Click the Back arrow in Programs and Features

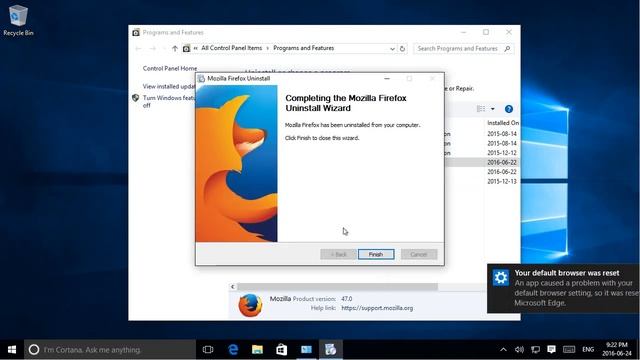click(x=139, y=49)
